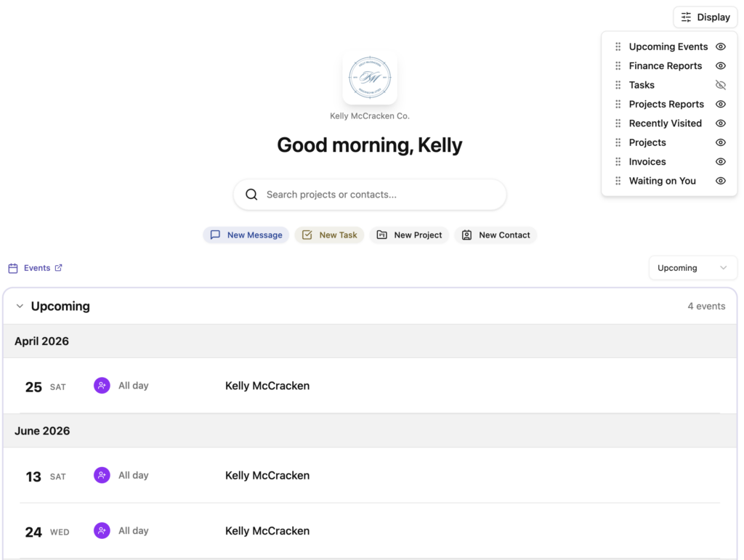Viewport: 744px width, 560px height.
Task: Select Projects Reports in the Display menu
Action: [x=666, y=104]
